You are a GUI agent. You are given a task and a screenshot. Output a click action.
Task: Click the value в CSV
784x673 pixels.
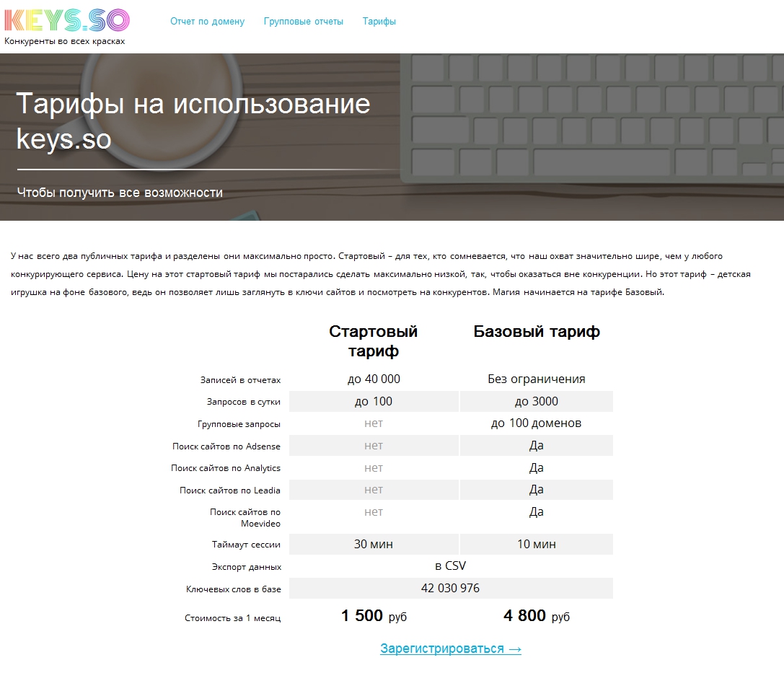[x=451, y=566]
